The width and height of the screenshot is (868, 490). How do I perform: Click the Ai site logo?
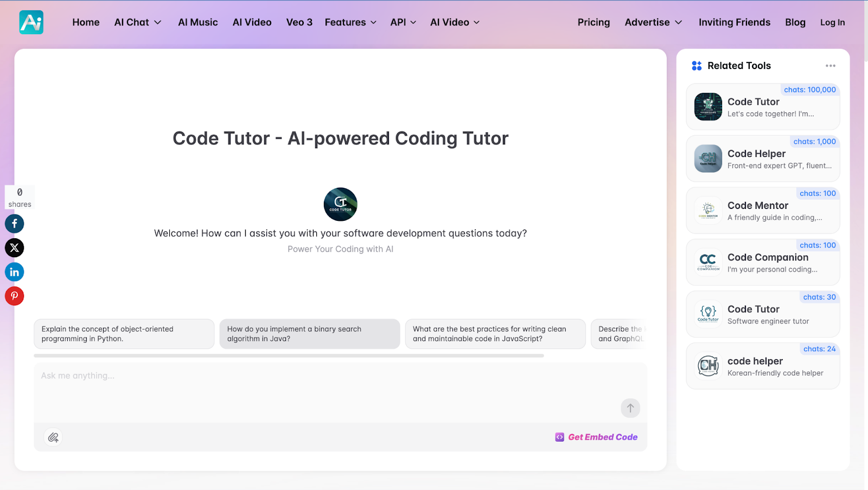[31, 22]
